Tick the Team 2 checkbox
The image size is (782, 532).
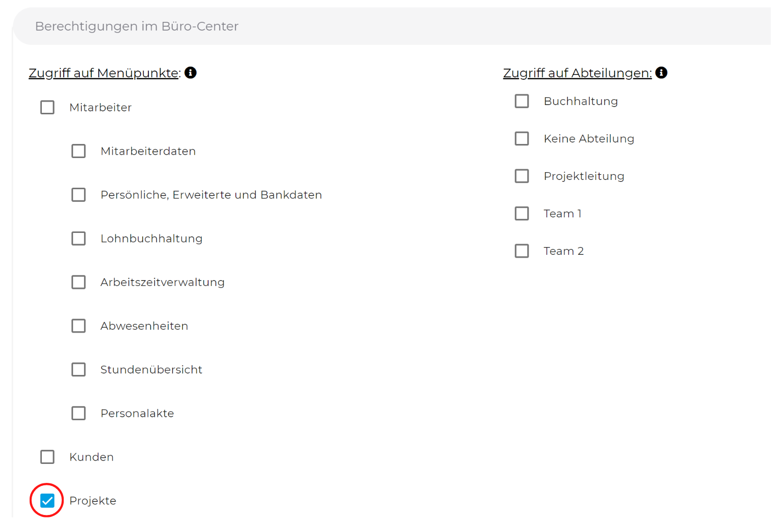click(x=522, y=251)
